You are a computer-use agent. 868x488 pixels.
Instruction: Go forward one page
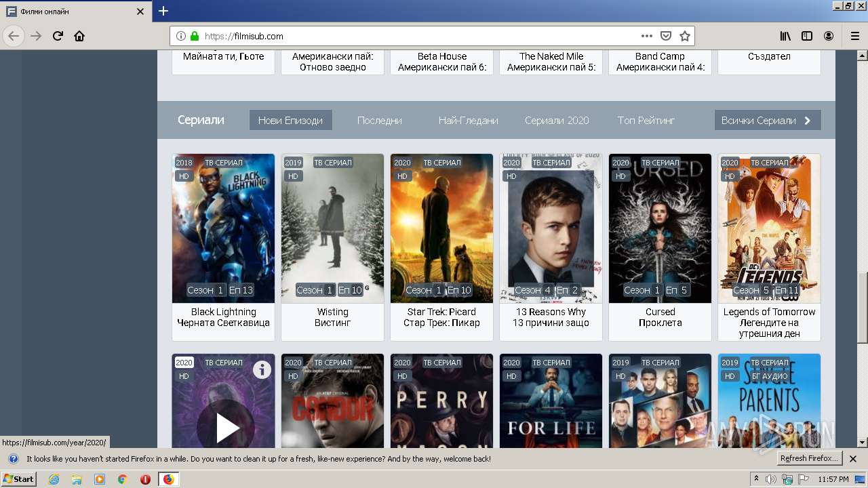[x=36, y=36]
